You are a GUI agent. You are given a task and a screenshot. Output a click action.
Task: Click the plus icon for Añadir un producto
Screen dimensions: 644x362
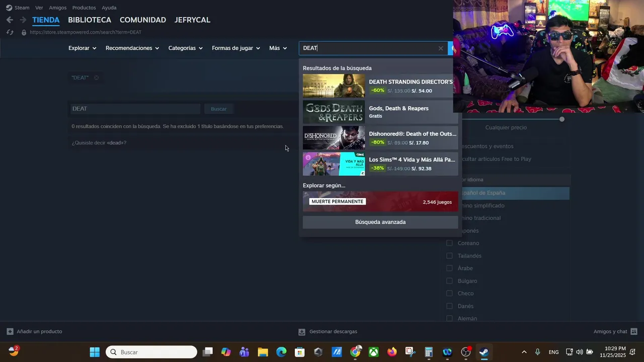tap(10, 331)
